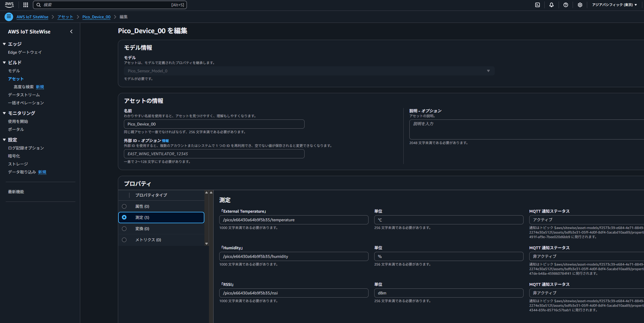Viewport: 644px width, 323px height.
Task: Collapse the エッジ sidebar section
Action: point(4,44)
